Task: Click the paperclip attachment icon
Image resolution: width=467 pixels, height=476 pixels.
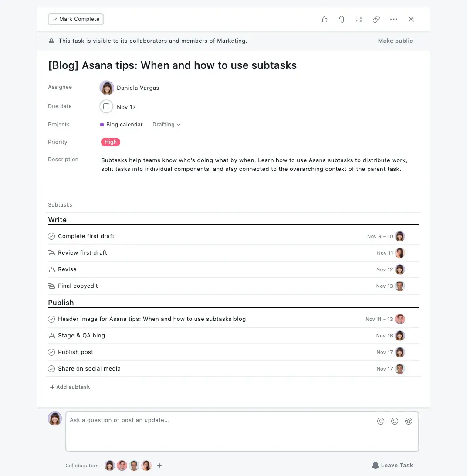Action: click(342, 19)
